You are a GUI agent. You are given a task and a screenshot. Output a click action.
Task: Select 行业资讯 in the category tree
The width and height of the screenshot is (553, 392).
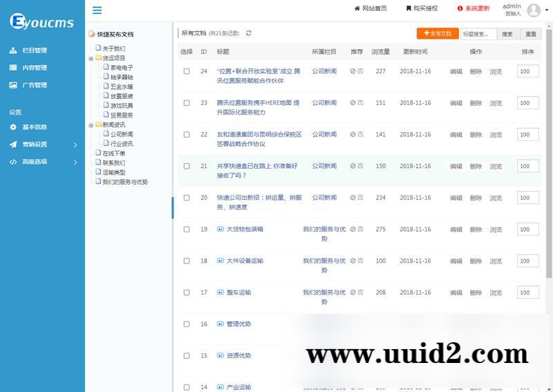(x=122, y=144)
